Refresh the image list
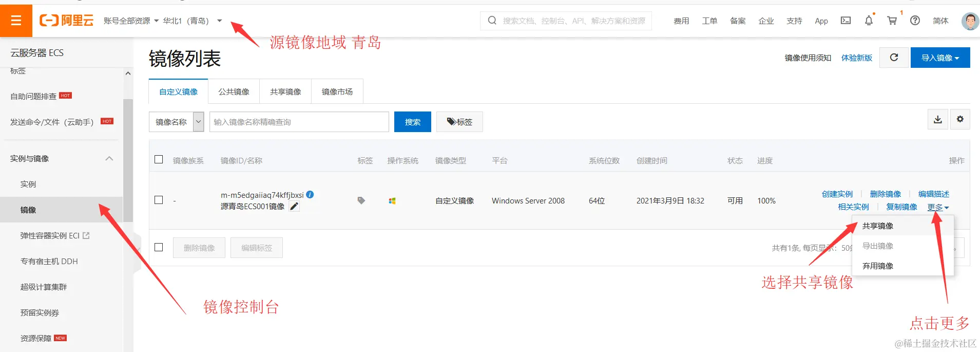This screenshot has height=352, width=980. tap(894, 58)
